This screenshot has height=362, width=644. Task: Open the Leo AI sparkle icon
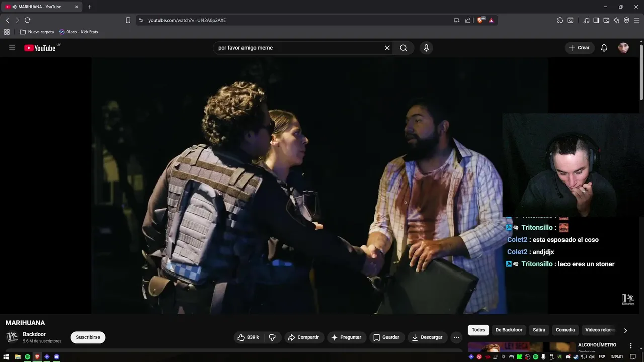click(616, 20)
